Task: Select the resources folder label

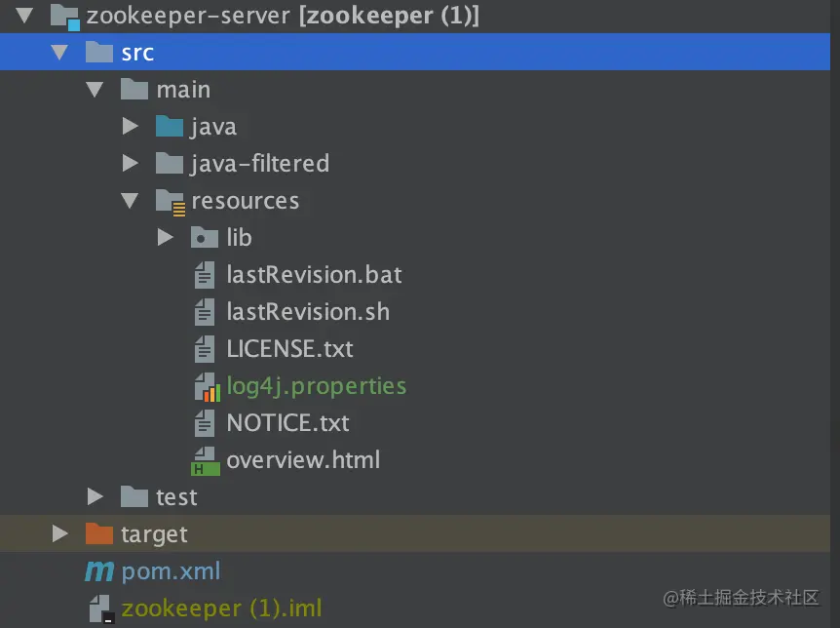Action: click(246, 201)
